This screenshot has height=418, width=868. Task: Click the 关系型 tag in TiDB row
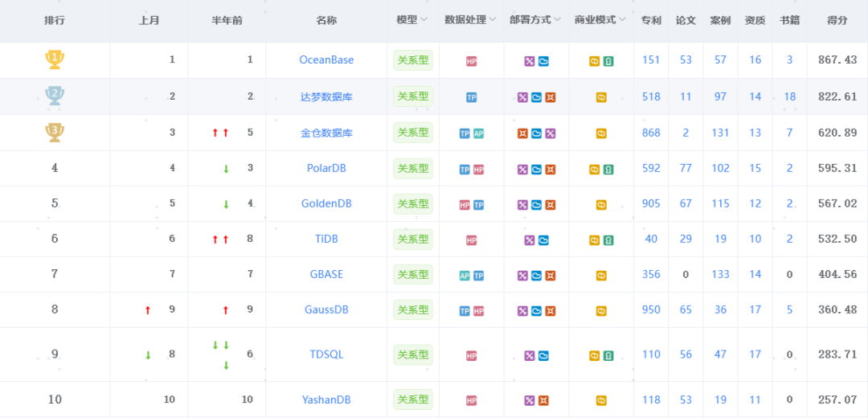click(413, 240)
